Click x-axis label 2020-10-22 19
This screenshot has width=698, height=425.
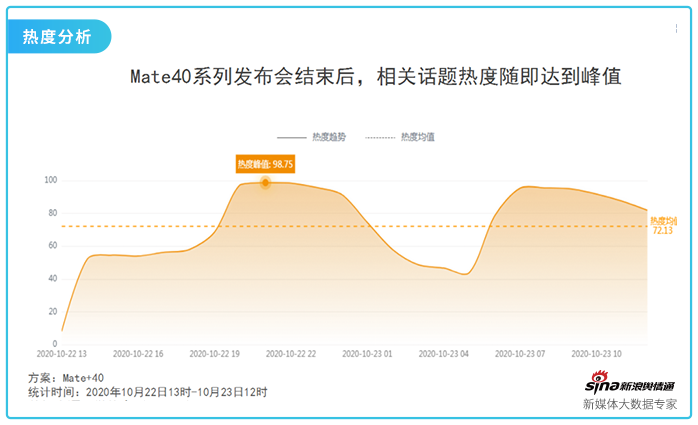pos(215,354)
